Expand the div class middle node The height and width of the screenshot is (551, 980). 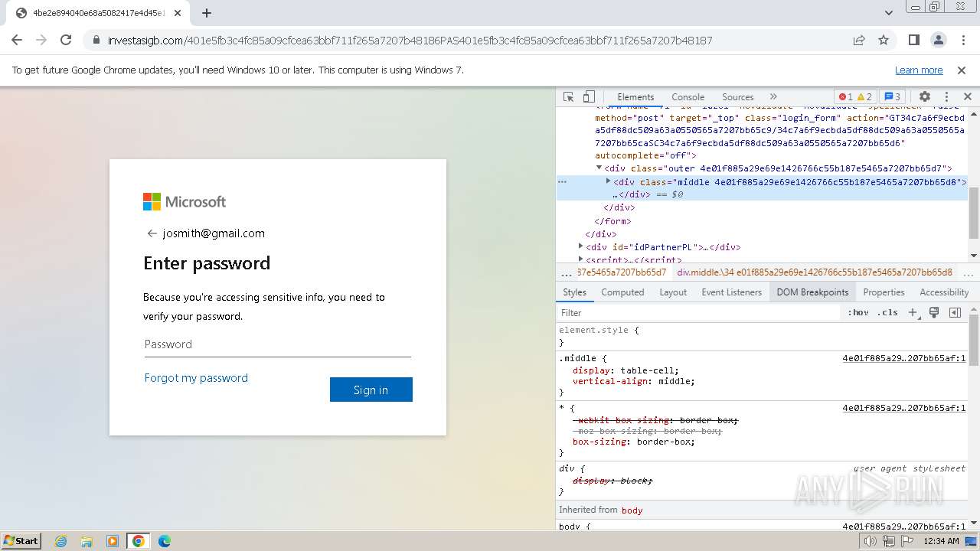[x=609, y=181]
